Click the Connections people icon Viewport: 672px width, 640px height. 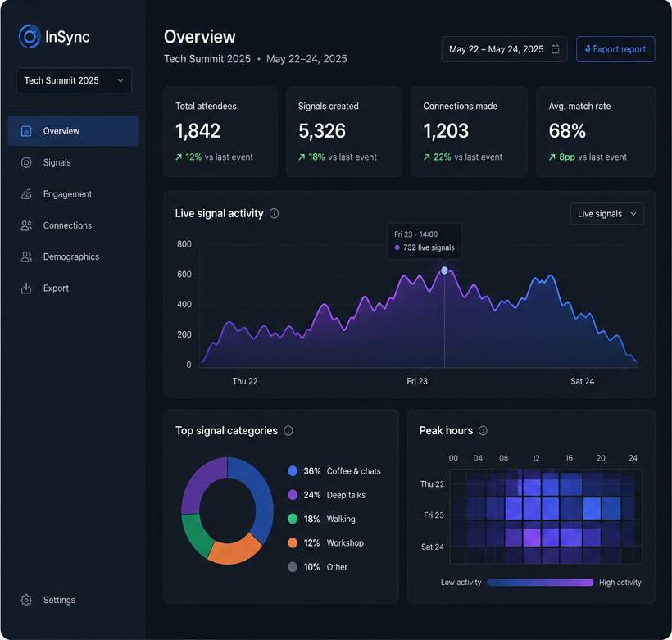(26, 225)
